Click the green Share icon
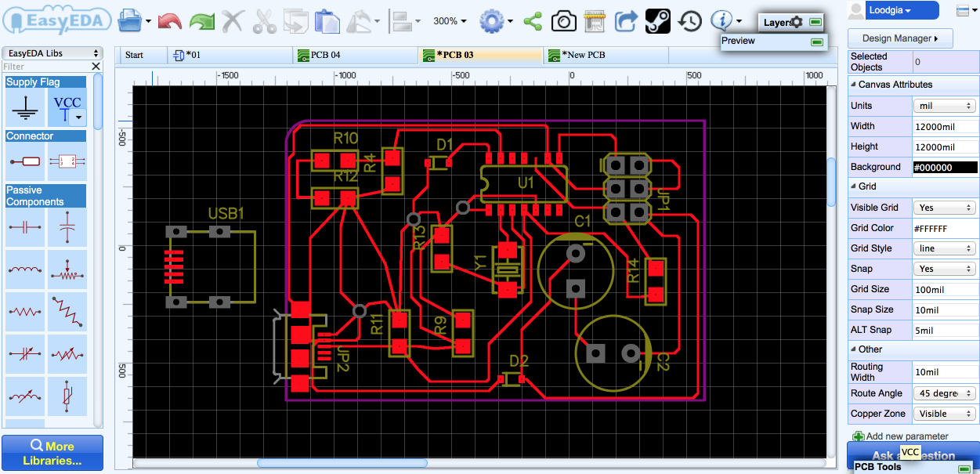The image size is (980, 474). pyautogui.click(x=533, y=21)
